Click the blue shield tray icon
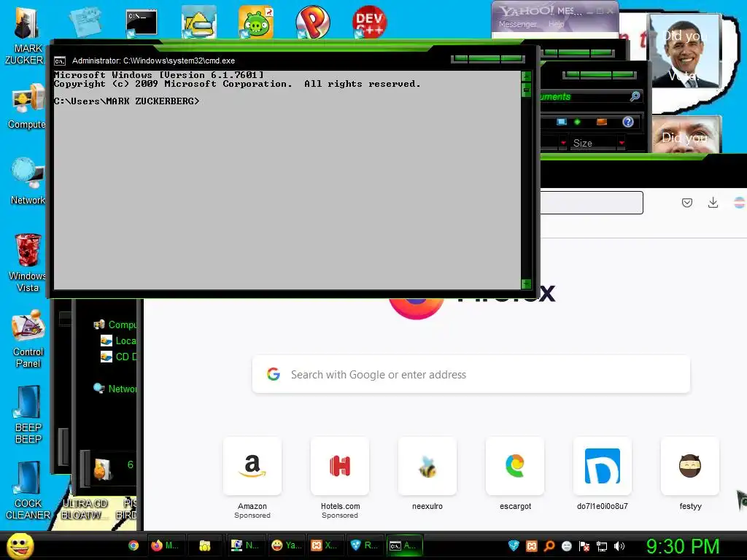747x560 pixels. tap(514, 546)
